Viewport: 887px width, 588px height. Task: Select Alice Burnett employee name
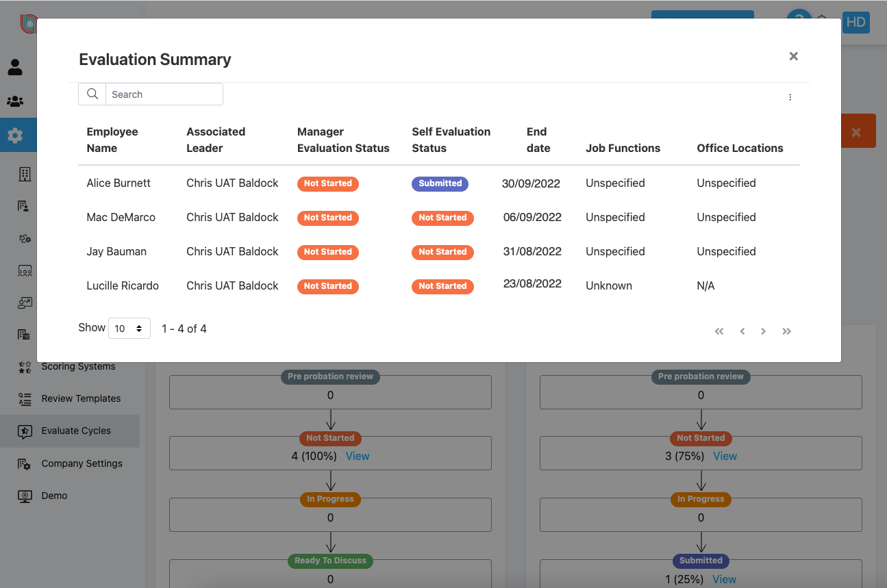click(118, 183)
